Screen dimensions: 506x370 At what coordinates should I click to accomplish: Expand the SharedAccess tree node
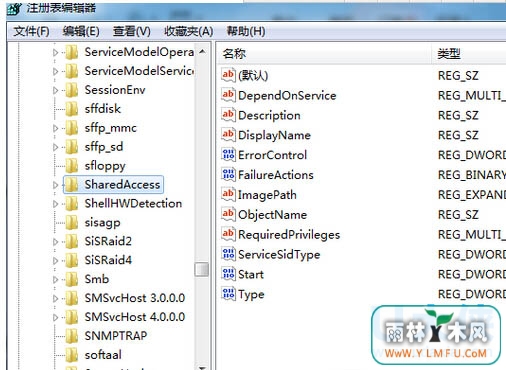(x=55, y=185)
